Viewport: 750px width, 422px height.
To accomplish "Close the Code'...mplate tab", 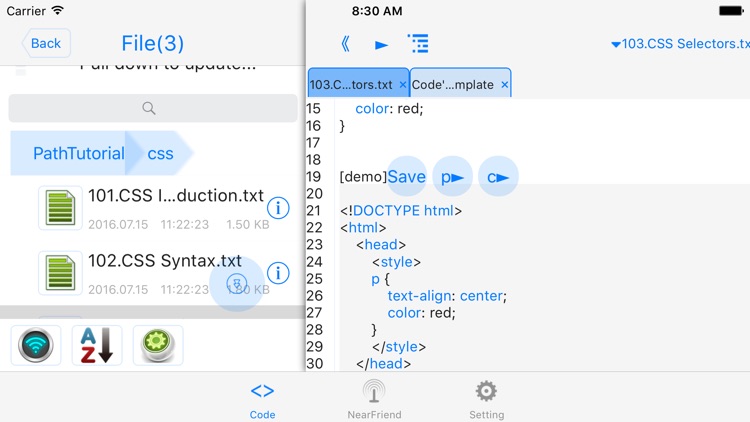I will 504,85.
